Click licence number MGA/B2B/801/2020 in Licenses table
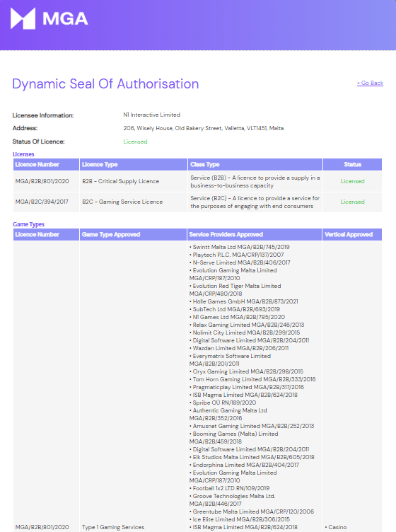The image size is (396, 532). point(42,181)
